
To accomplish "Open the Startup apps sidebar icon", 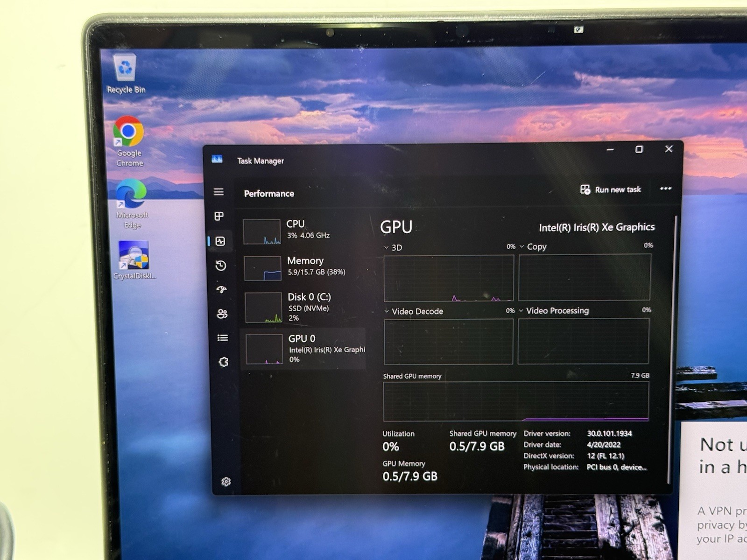I will 221,289.
